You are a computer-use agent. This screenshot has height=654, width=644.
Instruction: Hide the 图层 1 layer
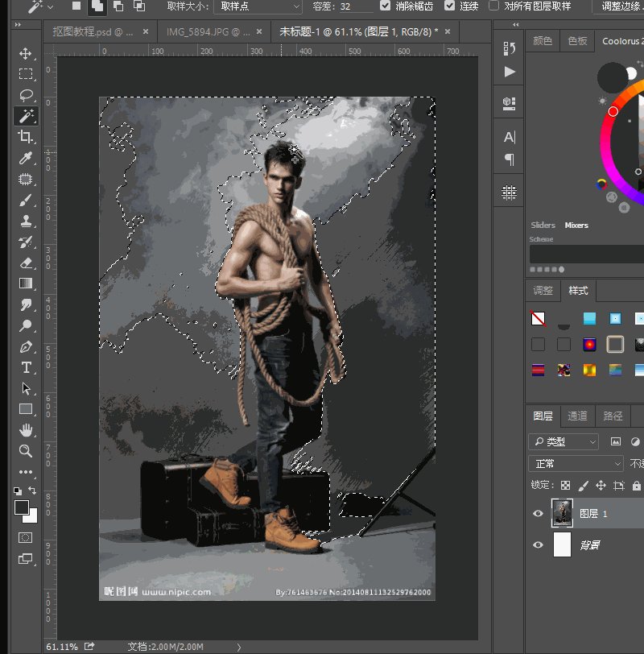click(x=538, y=513)
